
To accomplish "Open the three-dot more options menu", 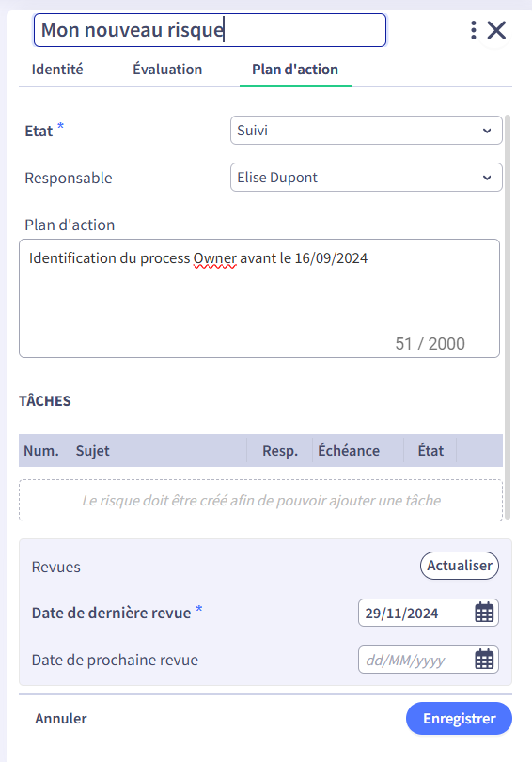I will [473, 30].
